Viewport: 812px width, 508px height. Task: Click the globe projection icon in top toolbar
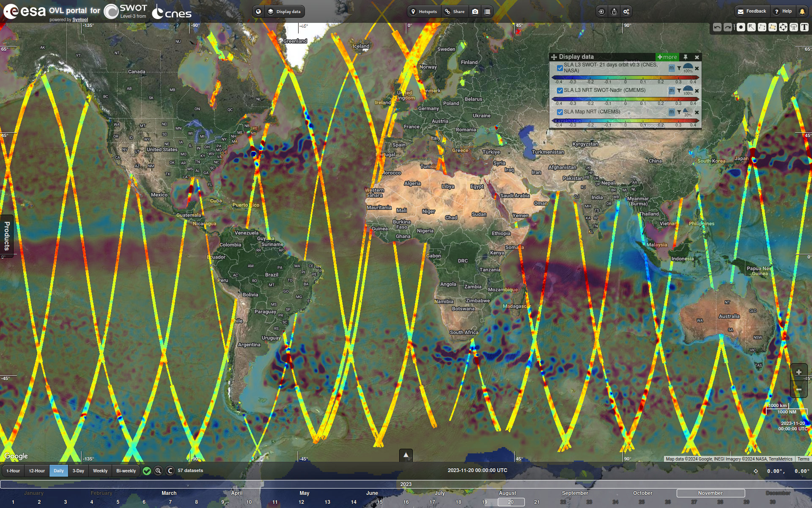258,12
